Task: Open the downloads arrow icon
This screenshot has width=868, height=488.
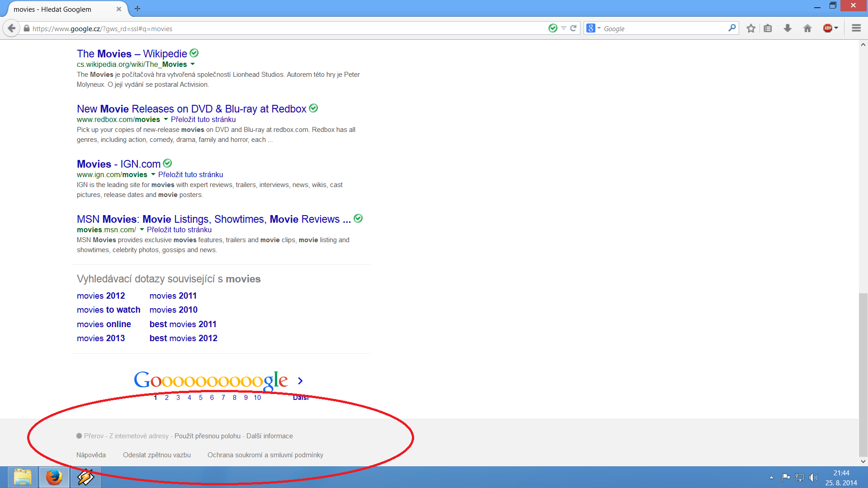Action: tap(788, 28)
